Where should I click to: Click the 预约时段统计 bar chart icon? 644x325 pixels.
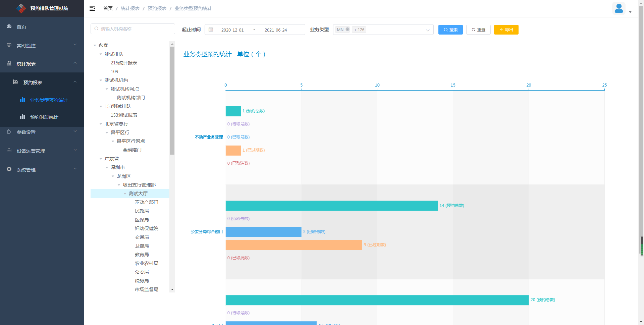22,117
